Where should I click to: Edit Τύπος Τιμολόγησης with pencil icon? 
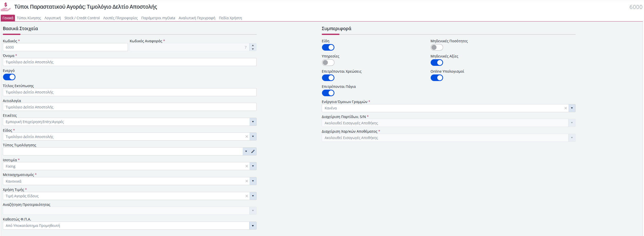tap(253, 151)
